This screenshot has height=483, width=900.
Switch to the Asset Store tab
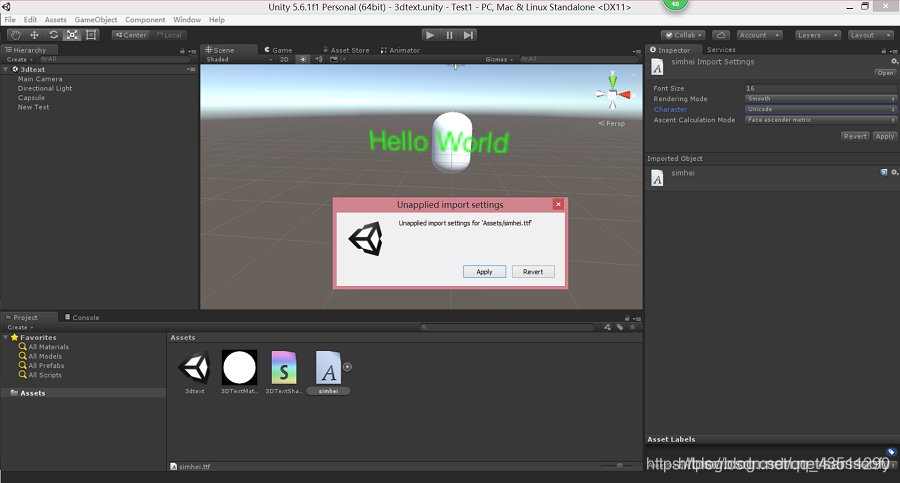coord(347,50)
